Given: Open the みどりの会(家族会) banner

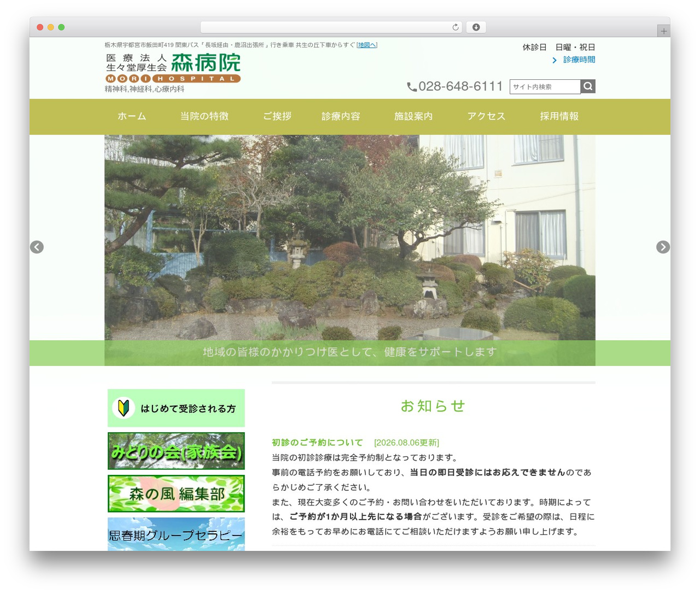Looking at the screenshot, I should 176,451.
